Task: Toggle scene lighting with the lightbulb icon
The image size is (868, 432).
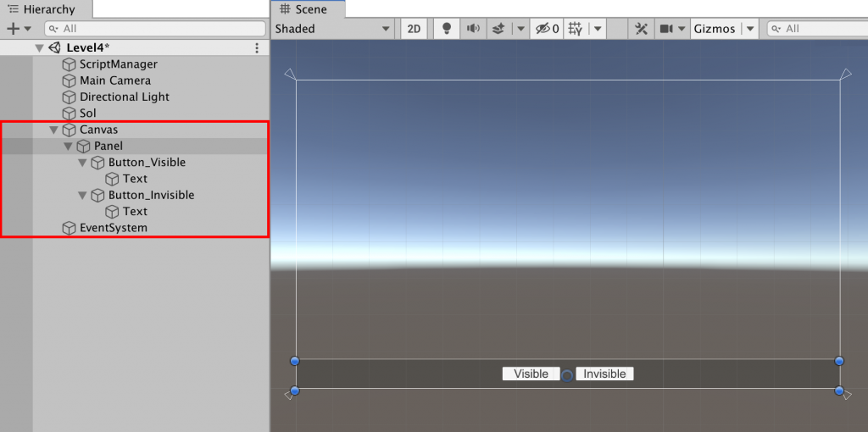Action: click(x=447, y=29)
